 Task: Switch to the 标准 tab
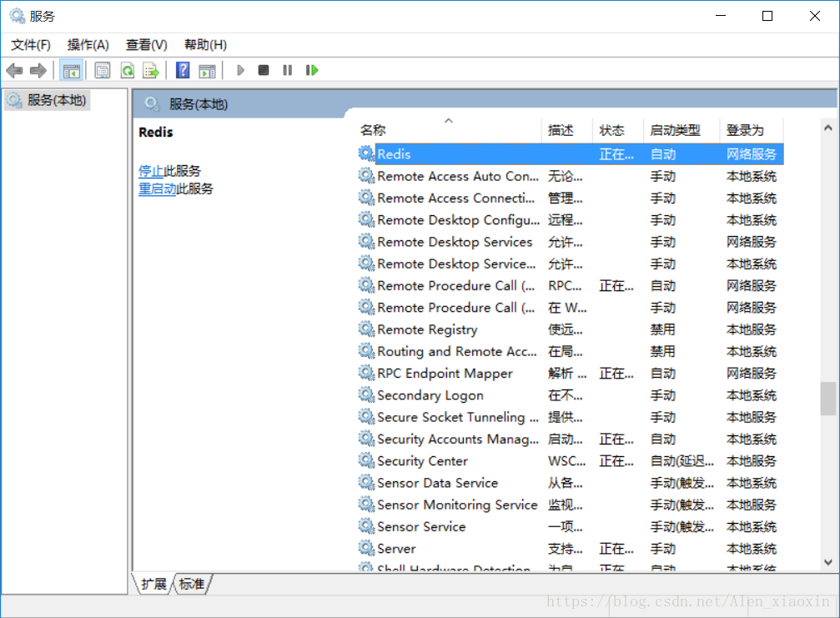coord(192,584)
